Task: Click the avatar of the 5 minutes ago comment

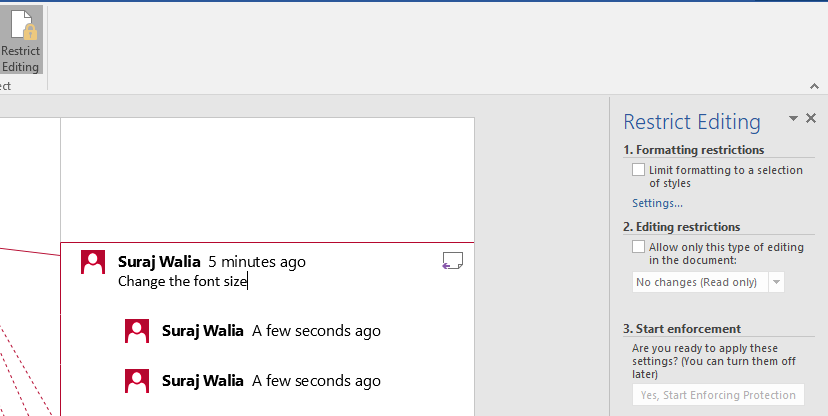Action: (93, 262)
